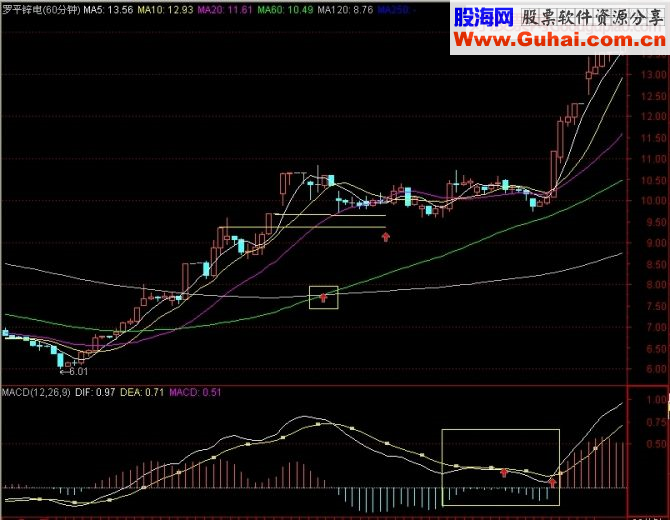Image resolution: width=670 pixels, height=520 pixels.
Task: Click the 6.00 price axis label
Action: (656, 369)
